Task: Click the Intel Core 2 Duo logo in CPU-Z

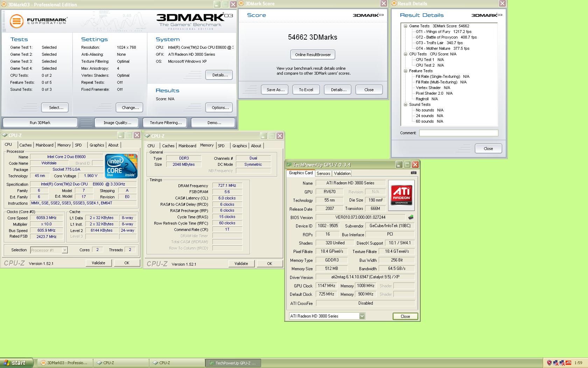Action: [121, 166]
